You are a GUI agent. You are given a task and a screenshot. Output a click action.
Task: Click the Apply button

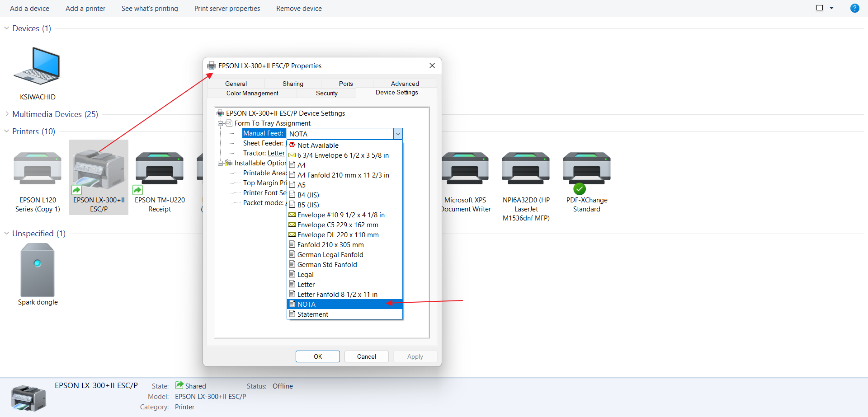(x=415, y=356)
